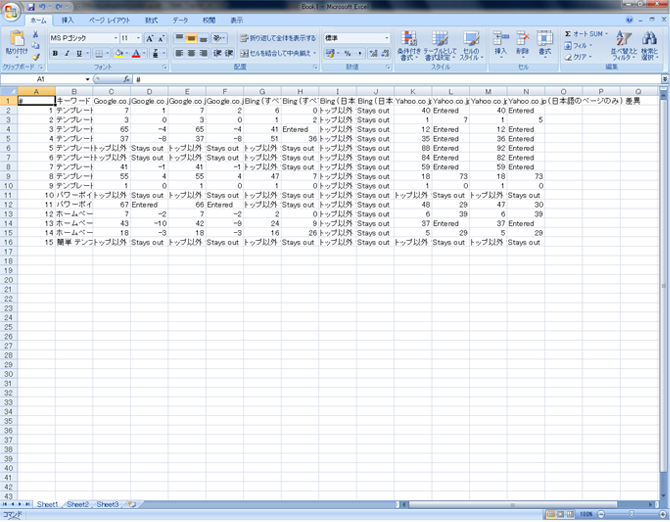This screenshot has width=670, height=522.
Task: Decrease the font size
Action: (161, 38)
